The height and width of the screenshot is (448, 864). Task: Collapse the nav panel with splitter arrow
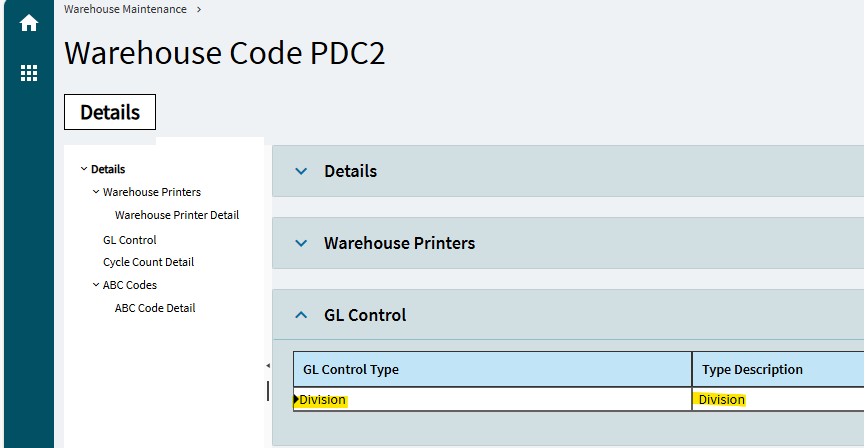(268, 365)
